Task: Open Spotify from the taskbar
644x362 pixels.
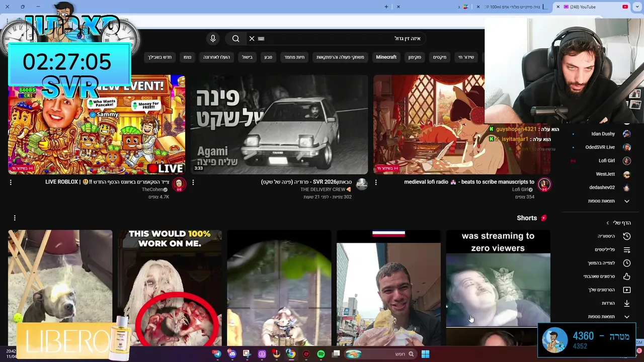Action: coord(321,354)
